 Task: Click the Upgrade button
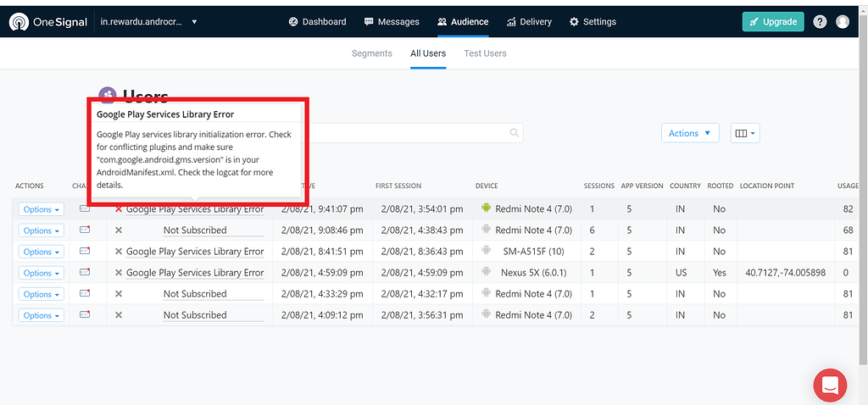pos(773,21)
